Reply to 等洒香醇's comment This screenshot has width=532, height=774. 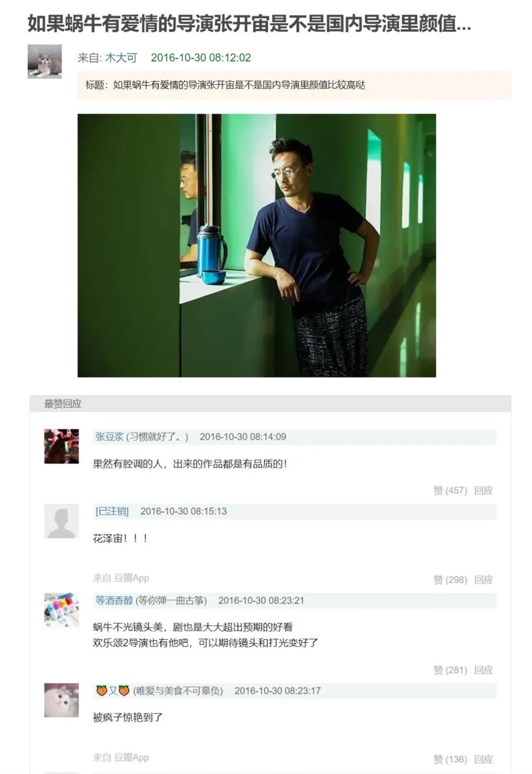(483, 670)
